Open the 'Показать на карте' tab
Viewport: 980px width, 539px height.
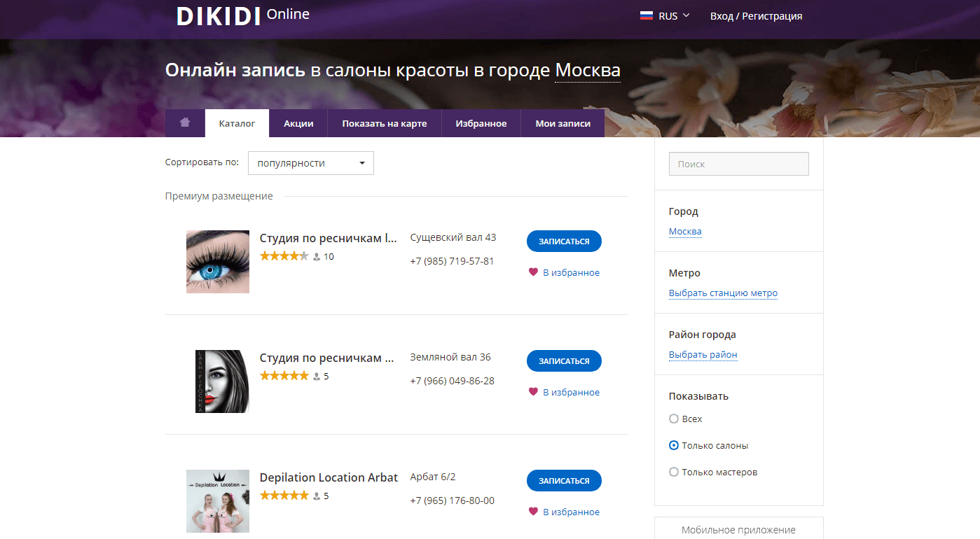[384, 123]
